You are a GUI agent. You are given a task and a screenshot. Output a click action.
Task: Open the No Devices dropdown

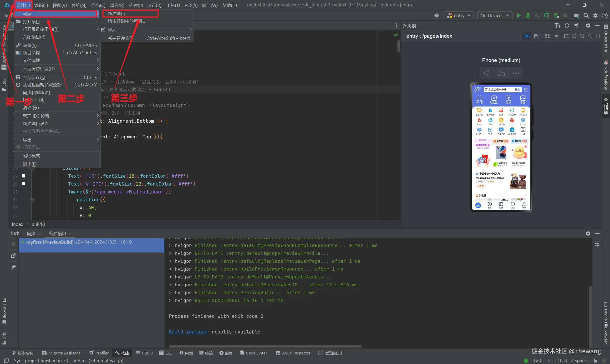pos(494,15)
